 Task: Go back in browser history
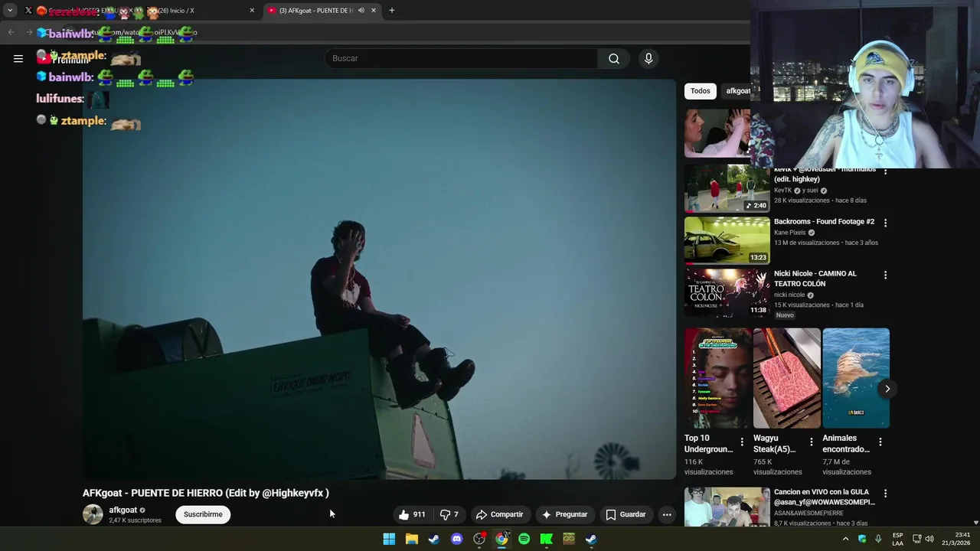[11, 32]
